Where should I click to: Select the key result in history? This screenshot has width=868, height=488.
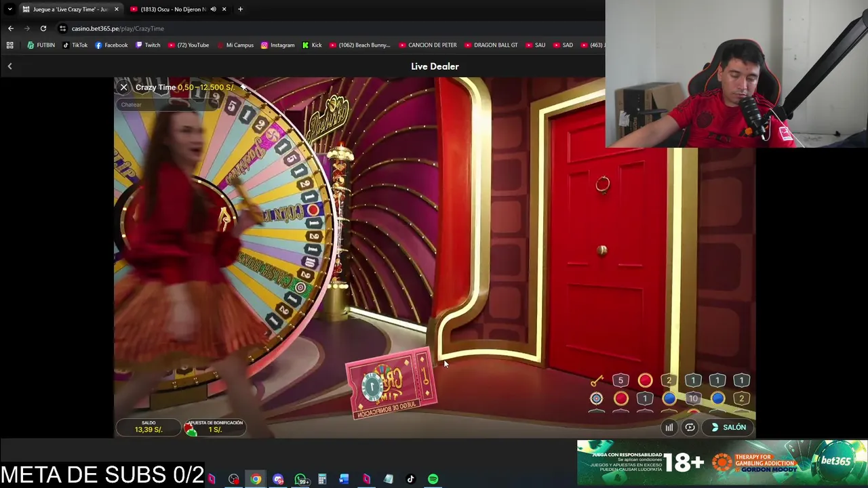pyautogui.click(x=596, y=381)
